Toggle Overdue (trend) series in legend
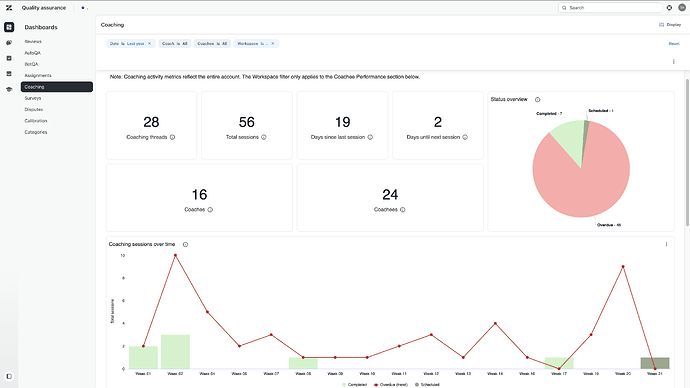 pos(391,384)
